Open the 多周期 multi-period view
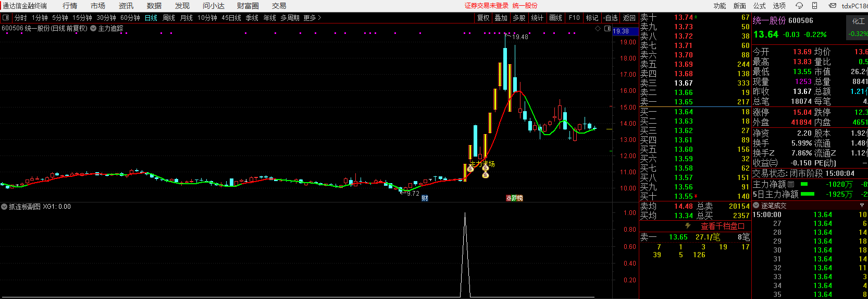The width and height of the screenshot is (868, 299). (290, 18)
